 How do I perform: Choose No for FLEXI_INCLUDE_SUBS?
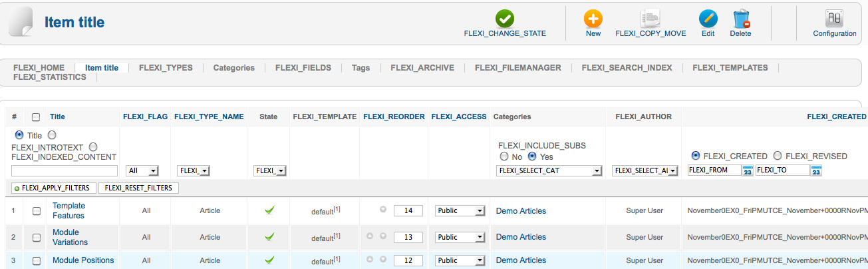[504, 156]
